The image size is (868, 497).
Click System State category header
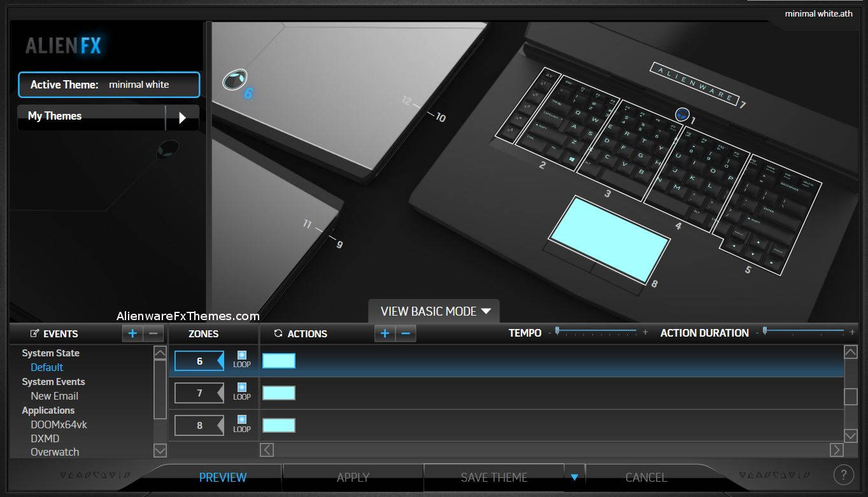(51, 353)
